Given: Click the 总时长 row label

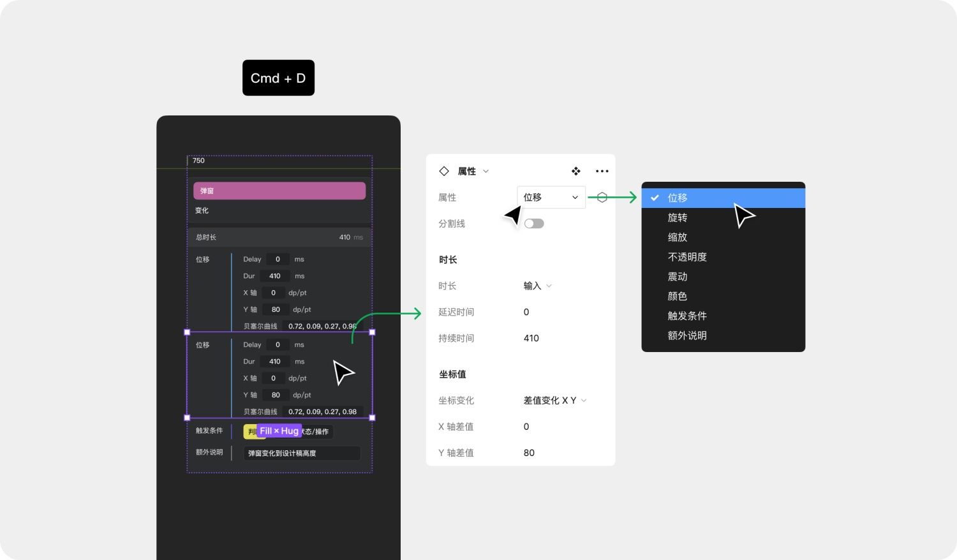Looking at the screenshot, I should pyautogui.click(x=206, y=237).
